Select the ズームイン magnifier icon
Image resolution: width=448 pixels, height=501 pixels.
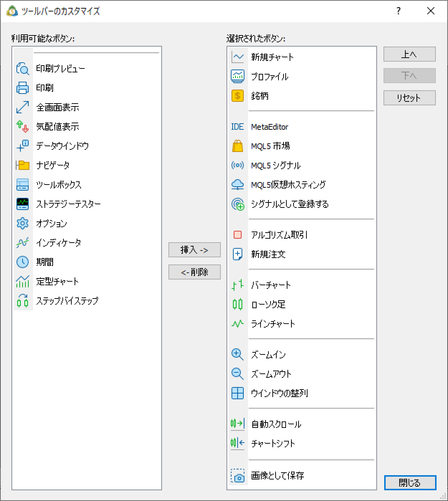click(238, 354)
